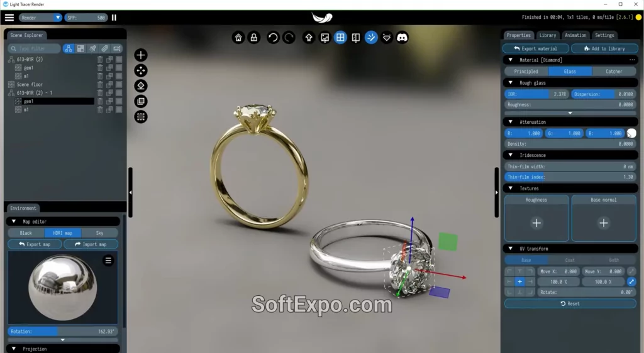644x353 pixels.
Task: Switch Scene Explorer to lights view
Action: tap(93, 49)
